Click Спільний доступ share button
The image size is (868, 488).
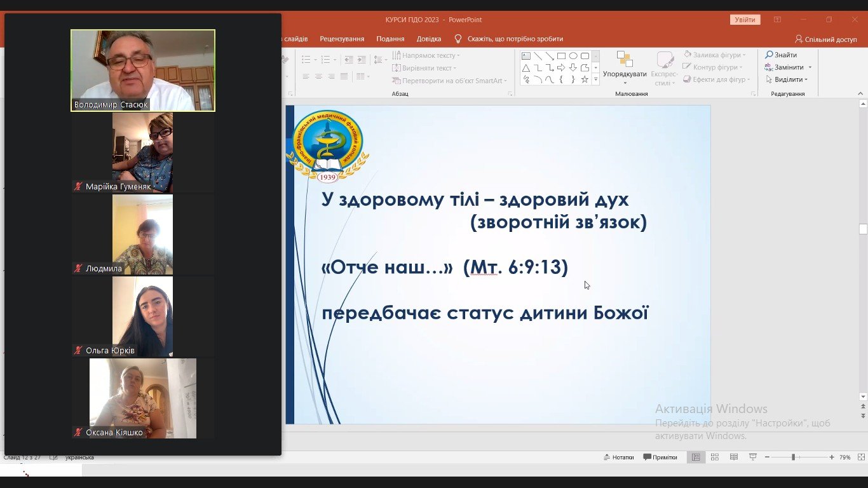tap(825, 39)
